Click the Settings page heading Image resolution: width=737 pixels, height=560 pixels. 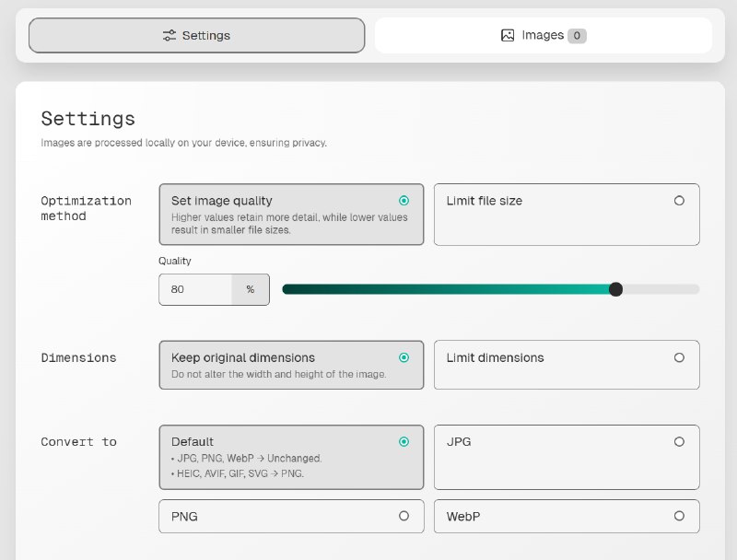[x=88, y=119]
